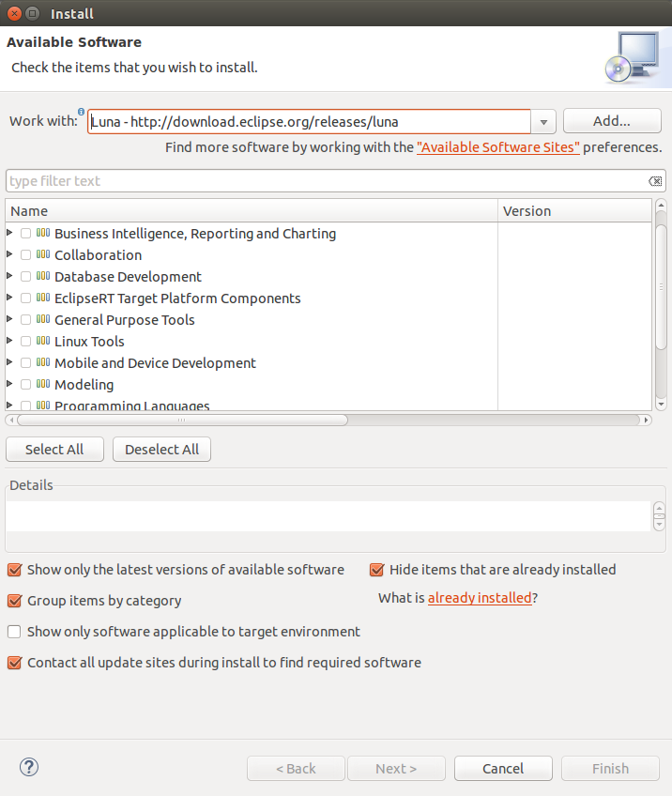Click the category icon beside EclipseRT Target Platform Components
The width and height of the screenshot is (672, 796).
pyautogui.click(x=43, y=298)
